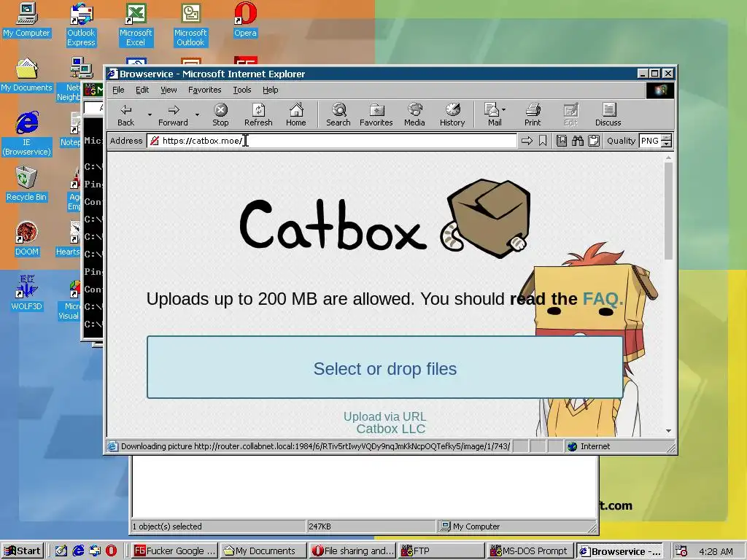
Task: Click the Mail toolbar icon
Action: (x=492, y=115)
